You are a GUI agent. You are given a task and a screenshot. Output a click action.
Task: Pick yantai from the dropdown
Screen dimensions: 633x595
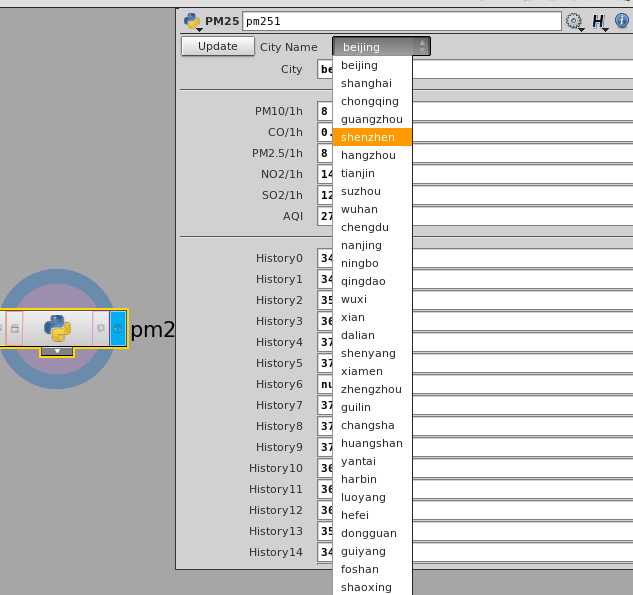(x=372, y=461)
